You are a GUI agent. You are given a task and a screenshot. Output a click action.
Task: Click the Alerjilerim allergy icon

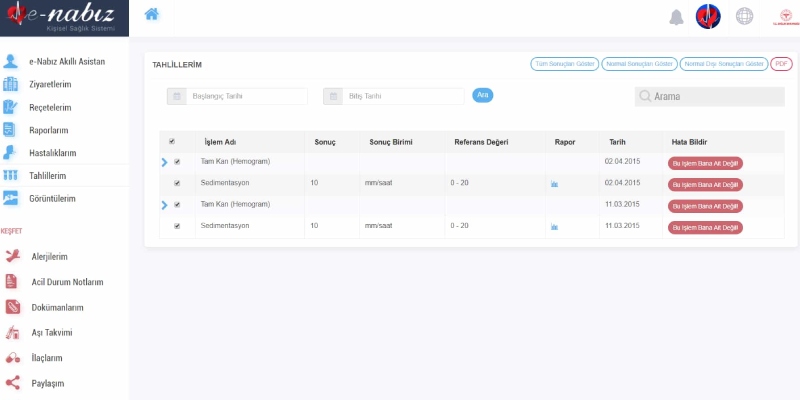coord(13,256)
